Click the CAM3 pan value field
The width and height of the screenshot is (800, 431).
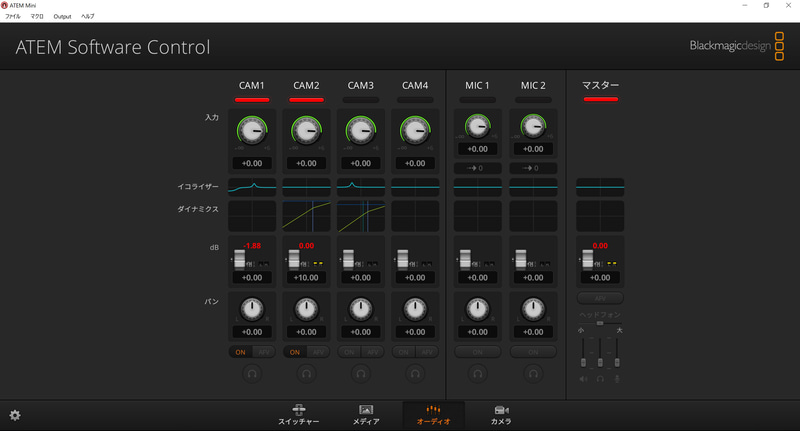tap(361, 332)
